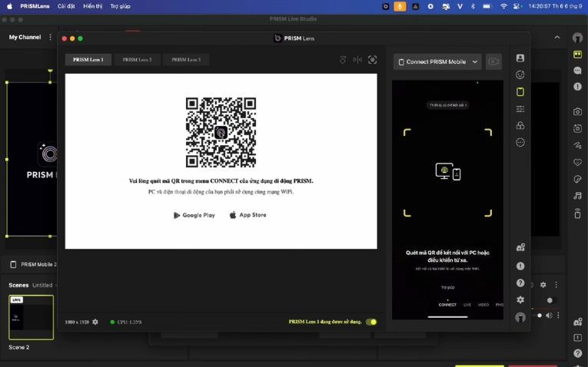The height and width of the screenshot is (367, 588).
Task: Open the Hiển thị menu in menu bar
Action: (93, 6)
